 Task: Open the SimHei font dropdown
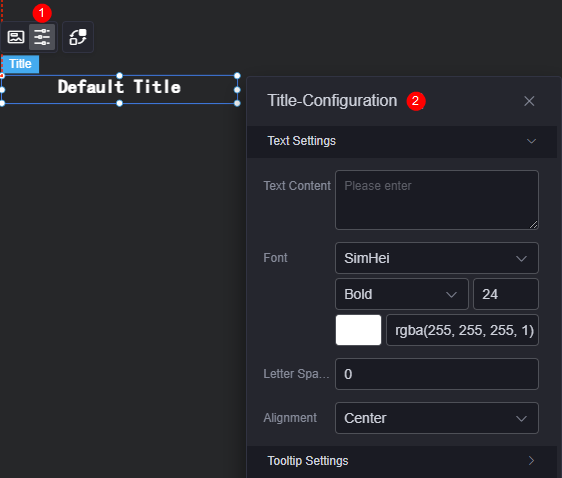[437, 258]
